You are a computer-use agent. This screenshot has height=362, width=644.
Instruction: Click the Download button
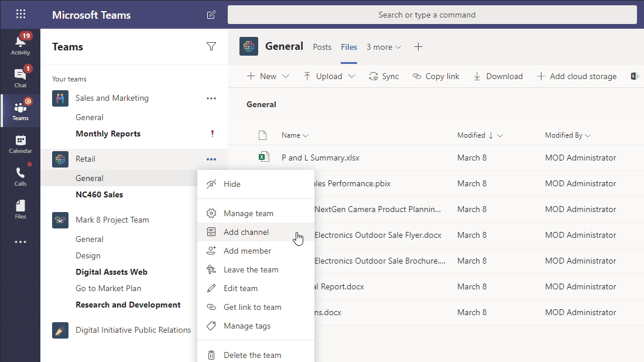(x=498, y=76)
